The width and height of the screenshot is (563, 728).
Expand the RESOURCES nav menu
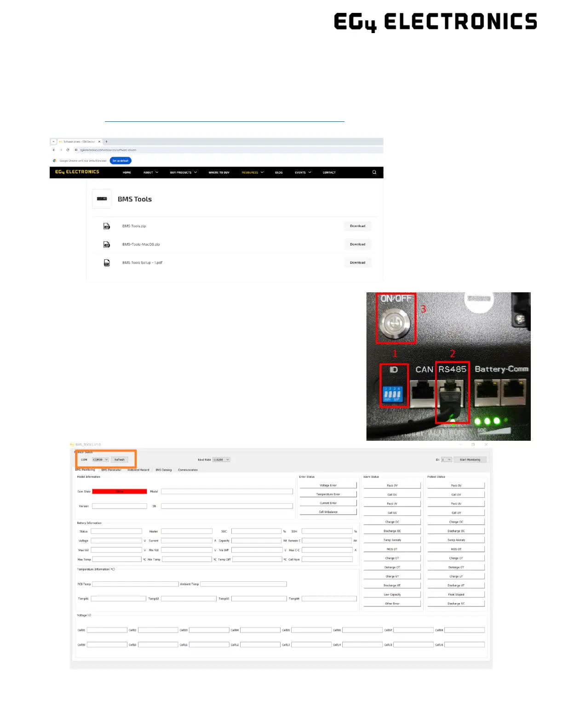(253, 173)
